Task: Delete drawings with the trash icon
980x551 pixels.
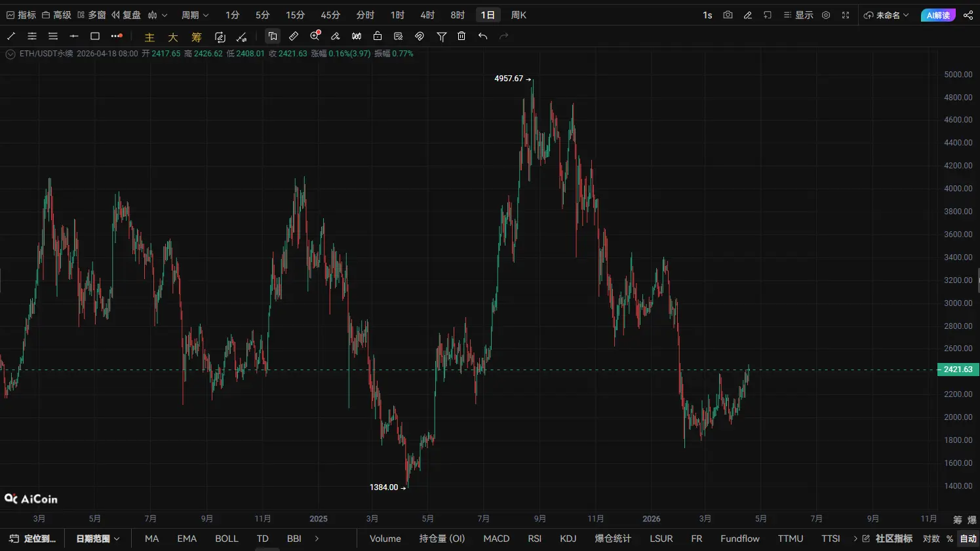Action: (461, 36)
